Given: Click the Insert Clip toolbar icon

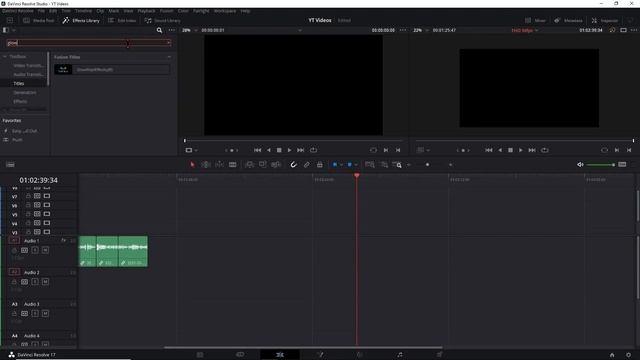Looking at the screenshot, I should point(249,164).
